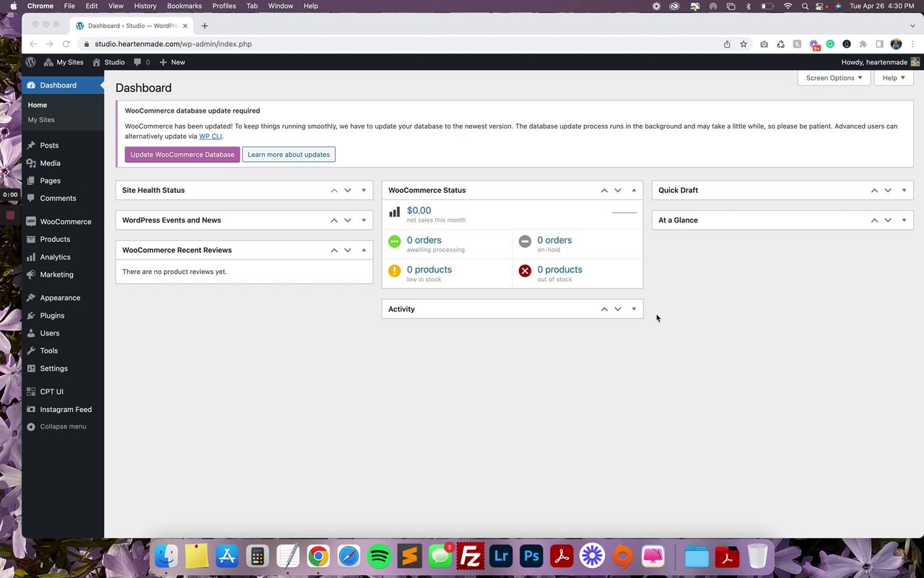Expand the Screen Options panel
The height and width of the screenshot is (578, 924).
tap(834, 78)
